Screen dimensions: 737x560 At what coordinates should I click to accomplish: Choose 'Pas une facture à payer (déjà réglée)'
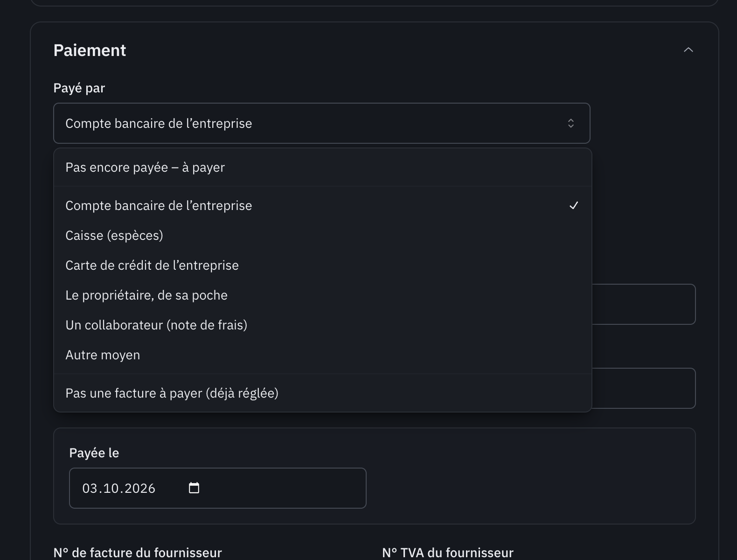click(x=323, y=393)
